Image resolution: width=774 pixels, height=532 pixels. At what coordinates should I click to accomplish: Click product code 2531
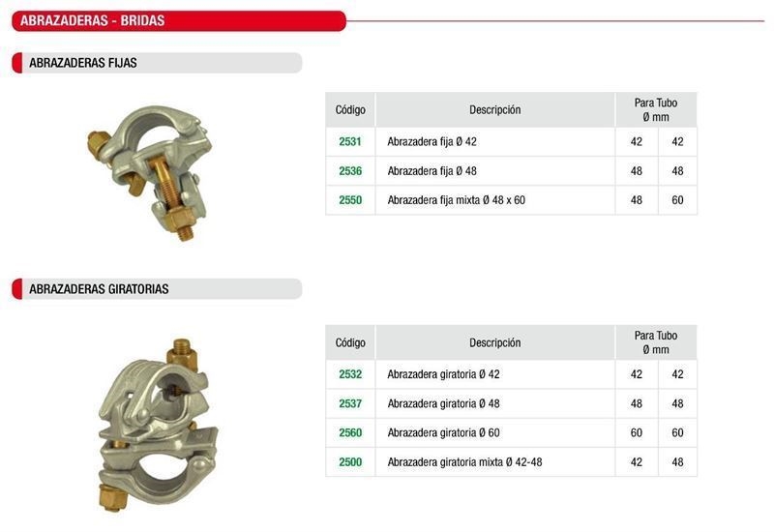pos(350,141)
